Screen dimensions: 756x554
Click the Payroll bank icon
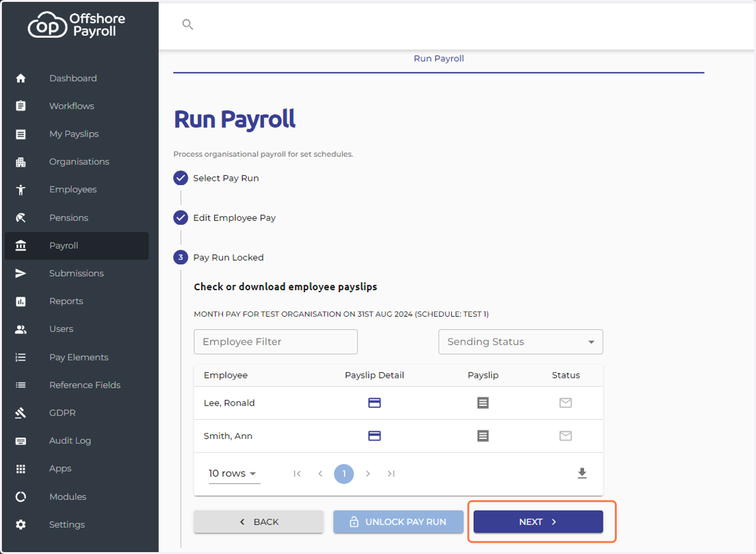21,246
